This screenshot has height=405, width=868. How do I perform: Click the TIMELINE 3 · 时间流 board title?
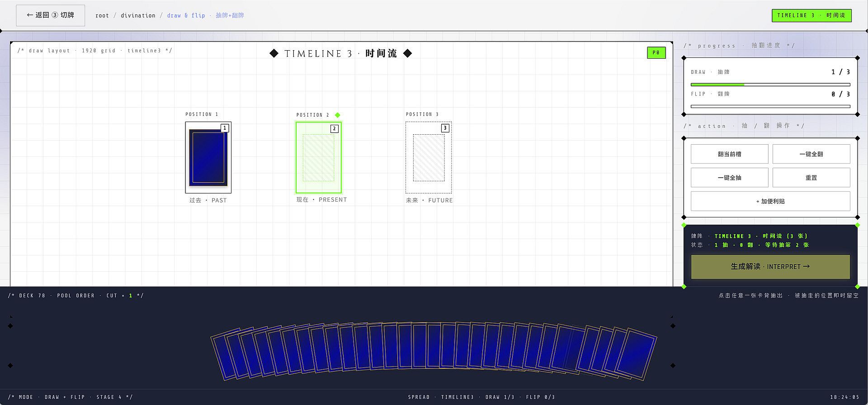pyautogui.click(x=340, y=53)
